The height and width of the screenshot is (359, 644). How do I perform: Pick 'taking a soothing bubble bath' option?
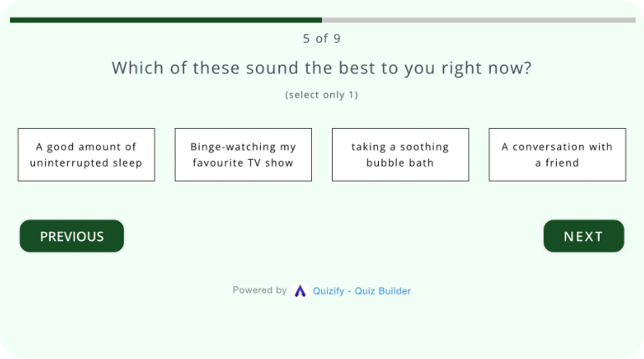(400, 155)
